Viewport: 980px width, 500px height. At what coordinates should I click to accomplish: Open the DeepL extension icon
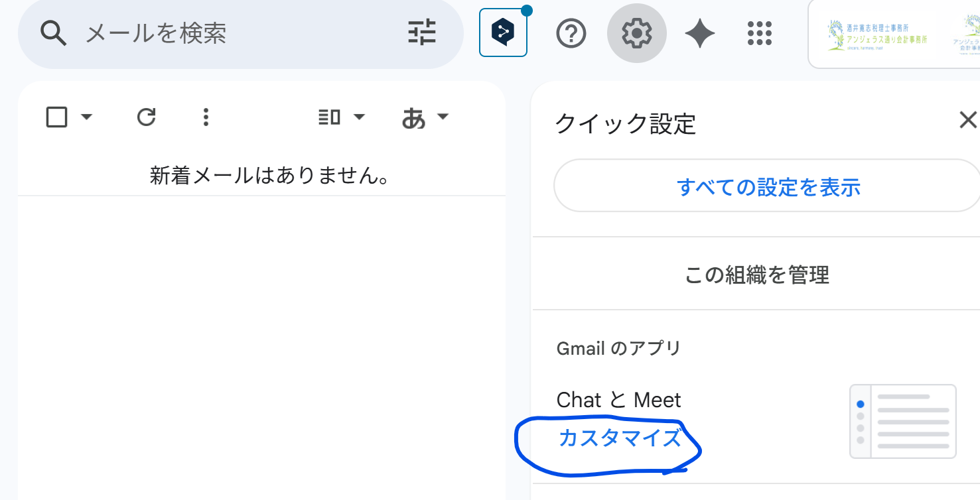(x=503, y=32)
